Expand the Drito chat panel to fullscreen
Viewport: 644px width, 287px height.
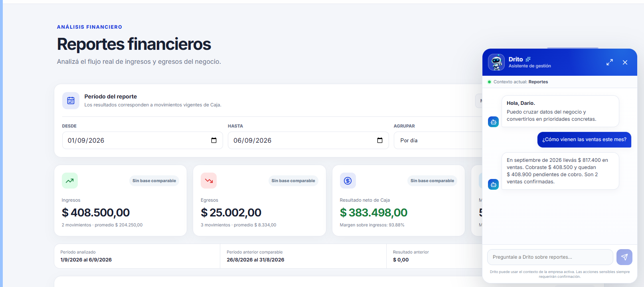click(610, 62)
